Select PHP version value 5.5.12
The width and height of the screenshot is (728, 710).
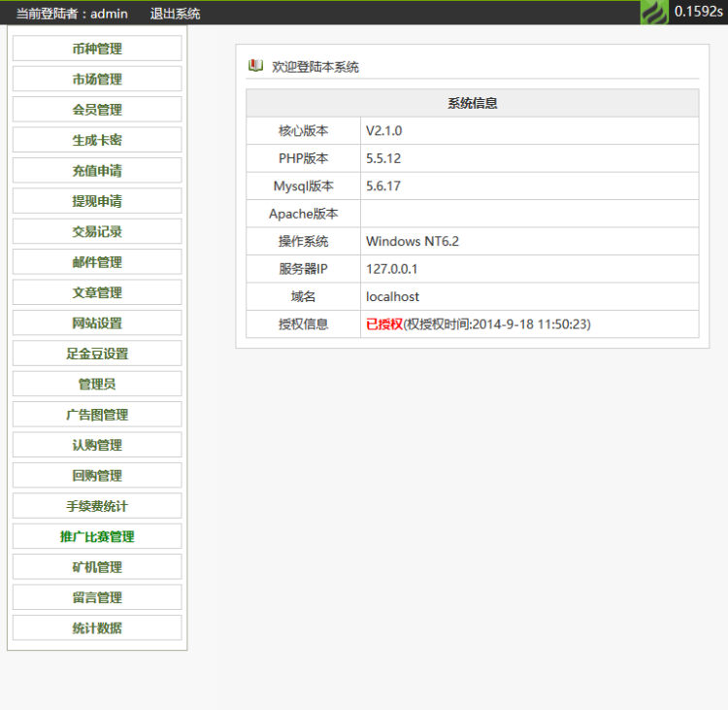point(383,158)
